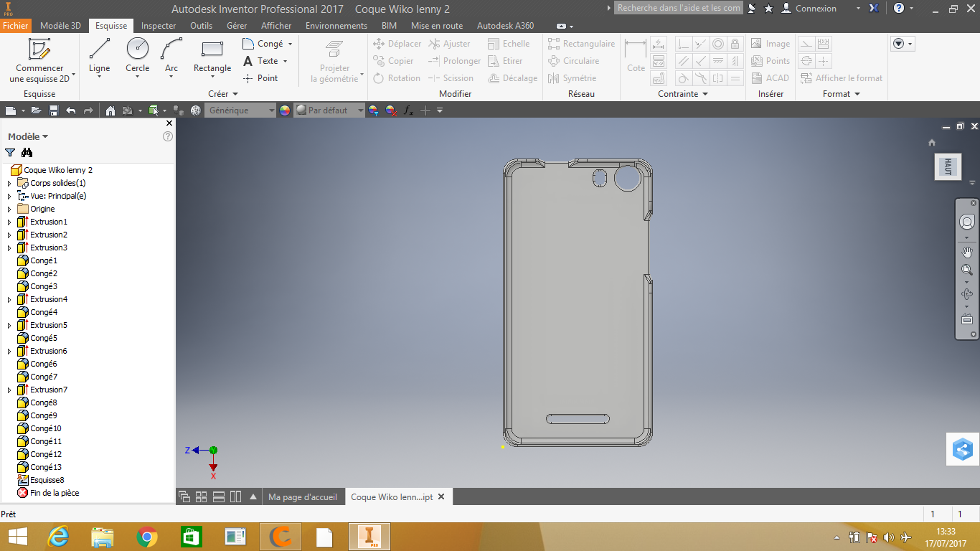Use the Copier tool in the Modifier panel
The width and height of the screenshot is (980, 551).
click(394, 61)
